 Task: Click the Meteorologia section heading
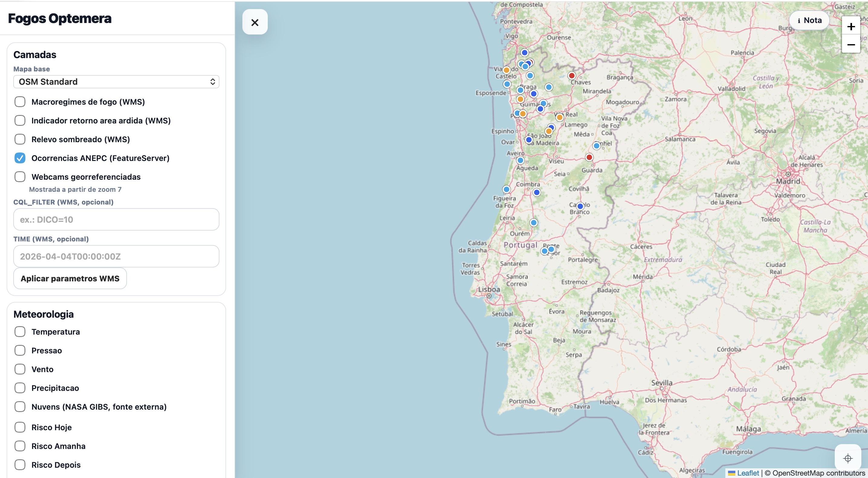point(44,314)
